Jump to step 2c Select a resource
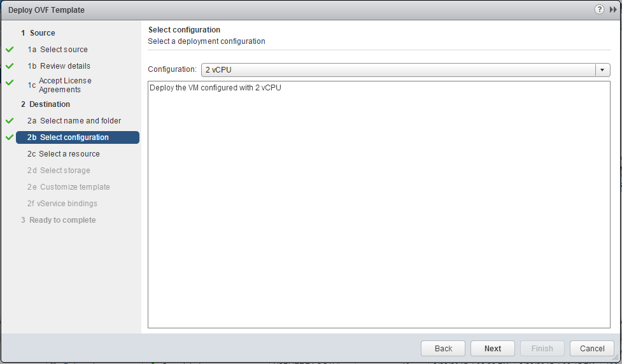 coord(69,154)
